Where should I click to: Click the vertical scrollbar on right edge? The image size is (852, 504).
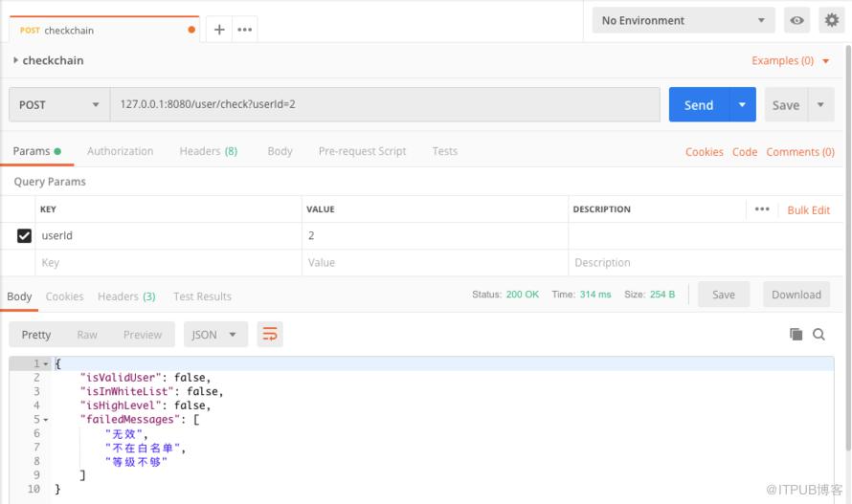point(847,247)
